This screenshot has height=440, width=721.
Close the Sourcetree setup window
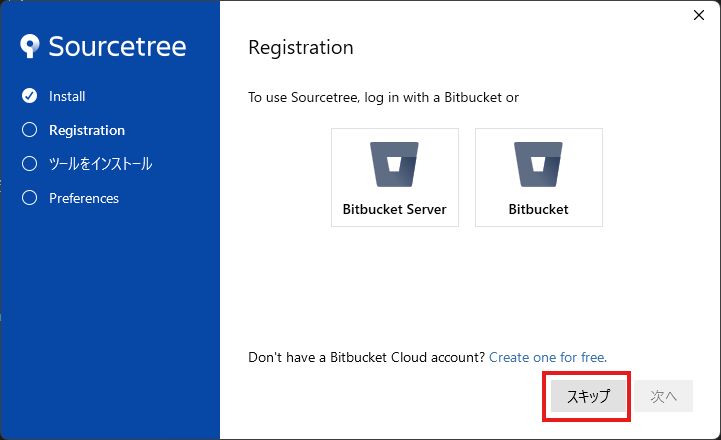(698, 15)
